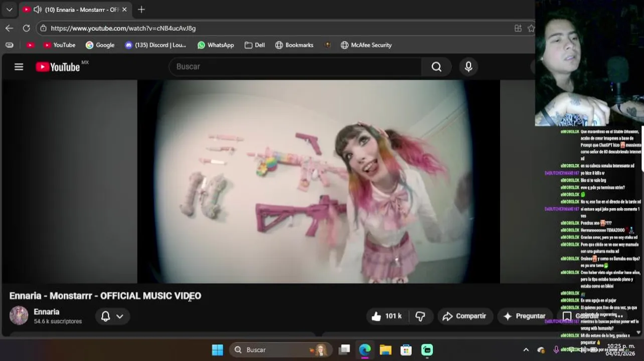Open the YouTube hamburger guide menu

coord(19,67)
